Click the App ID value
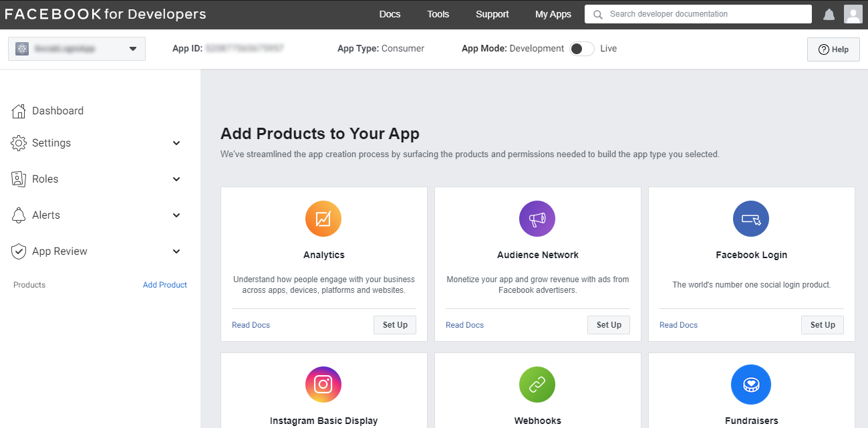 (245, 49)
